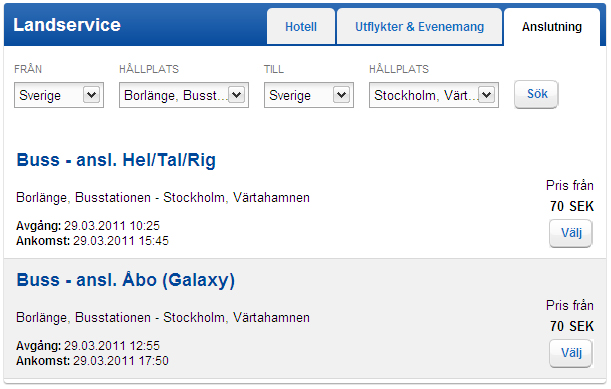The image size is (611, 389).
Task: Click the FRÅN Sverige select field
Action: [59, 95]
